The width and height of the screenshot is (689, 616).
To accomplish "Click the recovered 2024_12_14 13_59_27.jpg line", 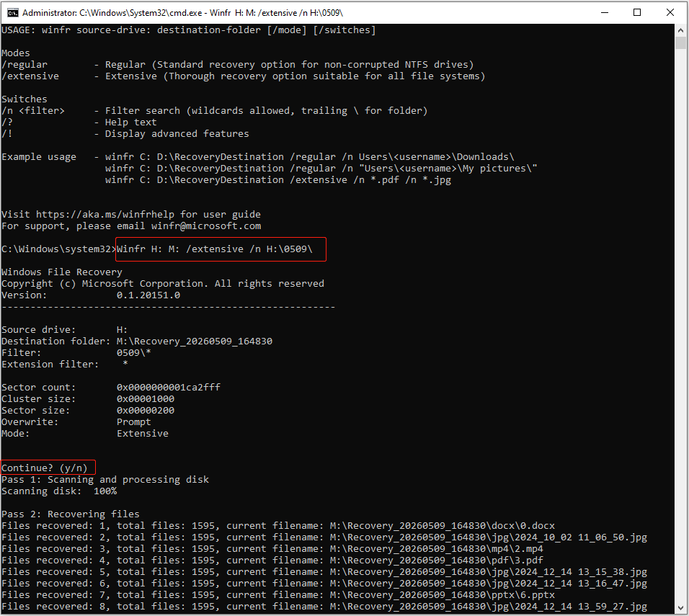I will pos(324,607).
